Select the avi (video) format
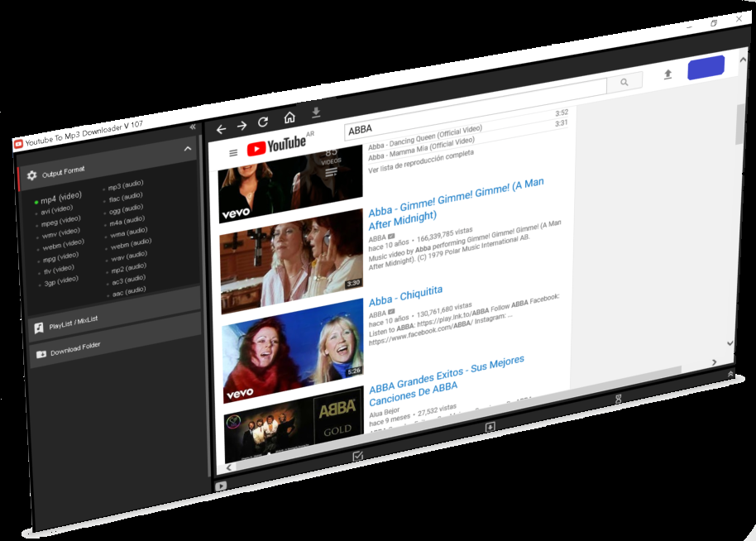Screen dimensions: 756x541 click(x=56, y=210)
